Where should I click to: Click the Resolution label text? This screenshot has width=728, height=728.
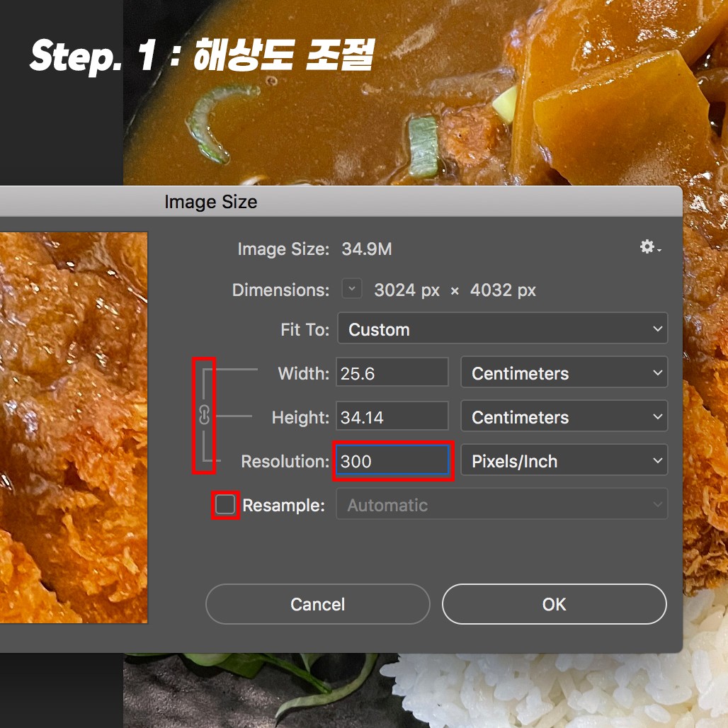285,462
